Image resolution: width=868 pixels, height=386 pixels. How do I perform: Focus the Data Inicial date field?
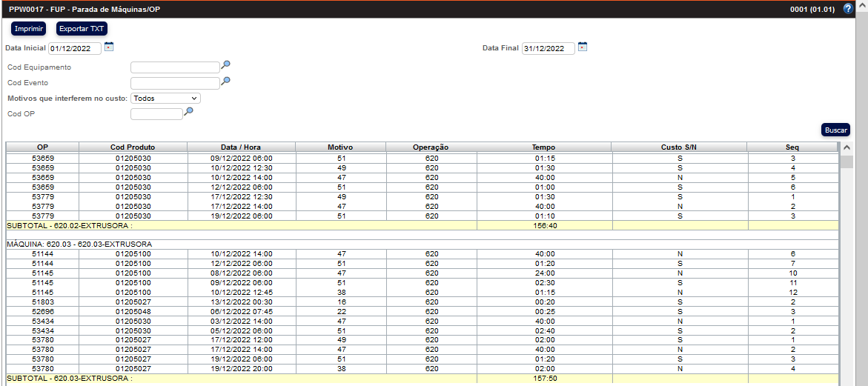click(x=75, y=49)
